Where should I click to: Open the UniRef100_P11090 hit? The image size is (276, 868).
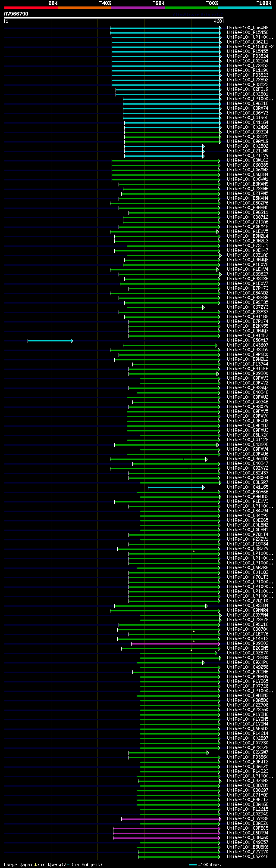(x=248, y=70)
